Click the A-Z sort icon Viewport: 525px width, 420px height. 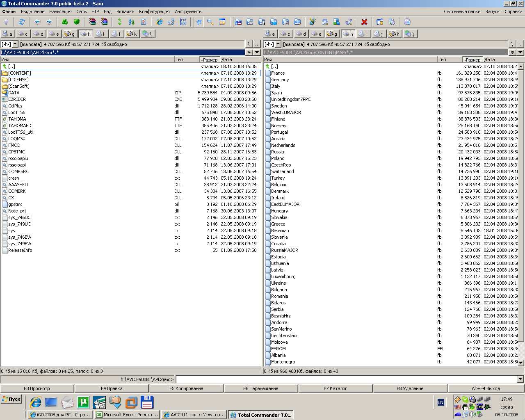[131, 22]
